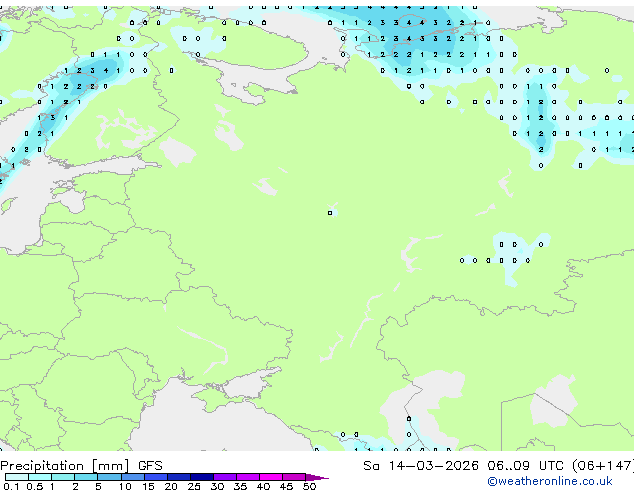Click the 'GFS' model label
This screenshot has height=490, width=634.
(150, 466)
